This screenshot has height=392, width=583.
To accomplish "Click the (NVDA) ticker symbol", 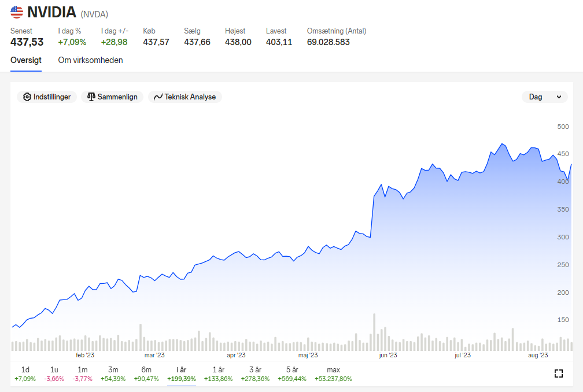I will (x=94, y=14).
